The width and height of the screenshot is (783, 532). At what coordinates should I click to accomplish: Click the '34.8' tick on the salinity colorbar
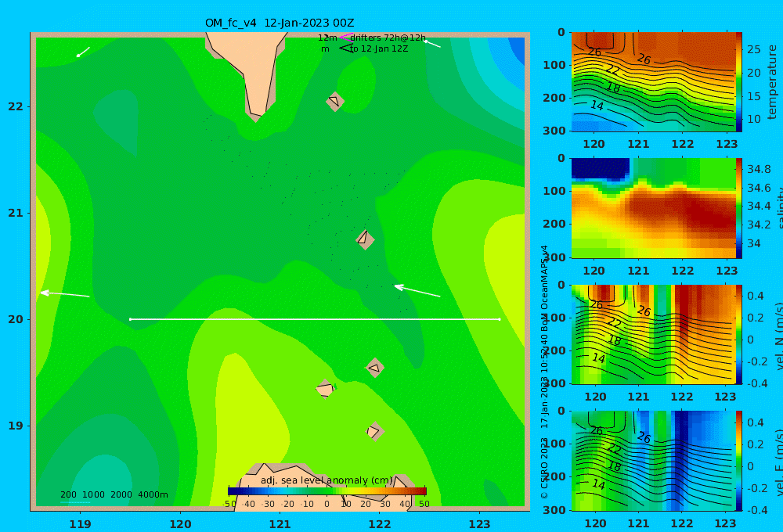coord(759,169)
